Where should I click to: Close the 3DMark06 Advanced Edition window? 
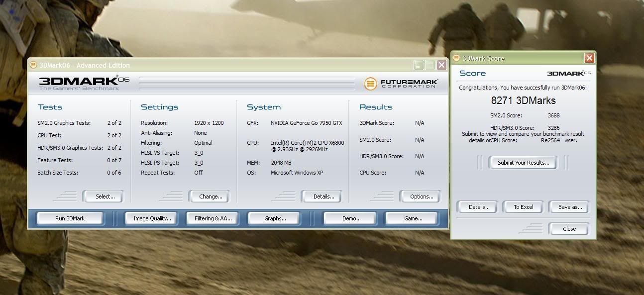click(x=441, y=65)
